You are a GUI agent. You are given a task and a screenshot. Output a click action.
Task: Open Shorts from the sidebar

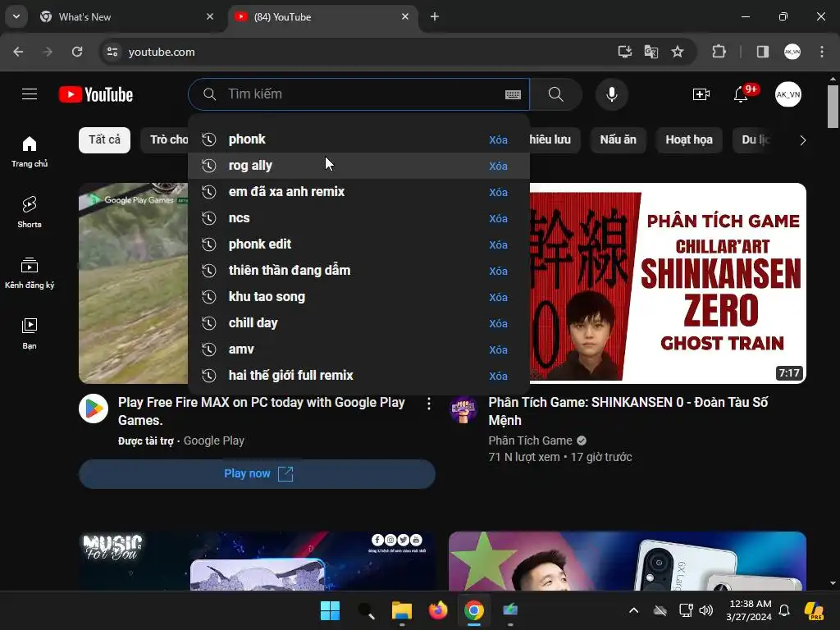coord(30,212)
